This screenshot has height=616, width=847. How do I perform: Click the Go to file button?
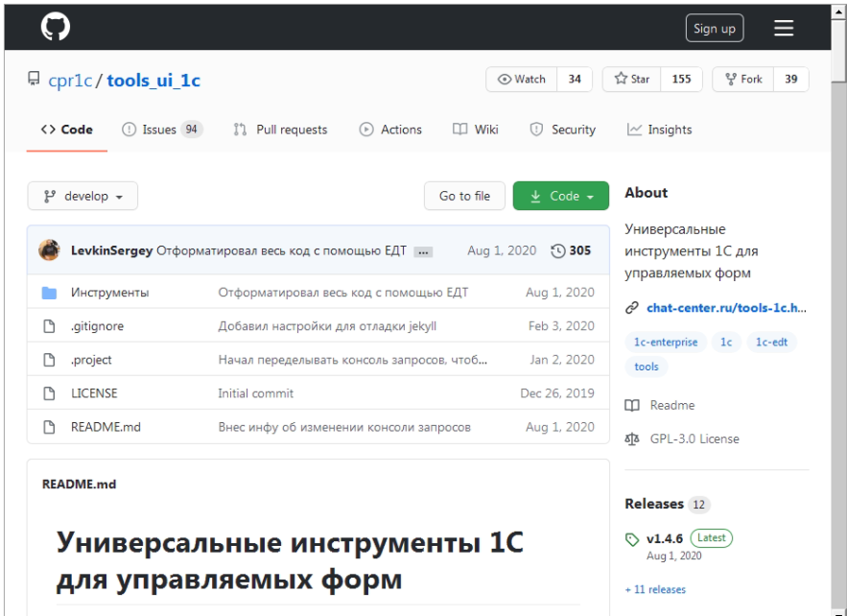click(x=464, y=196)
